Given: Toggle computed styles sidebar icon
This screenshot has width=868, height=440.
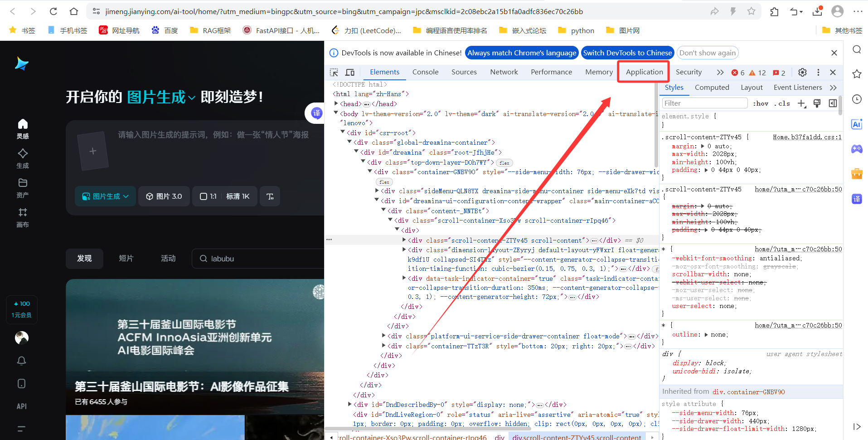Looking at the screenshot, I should pos(833,103).
